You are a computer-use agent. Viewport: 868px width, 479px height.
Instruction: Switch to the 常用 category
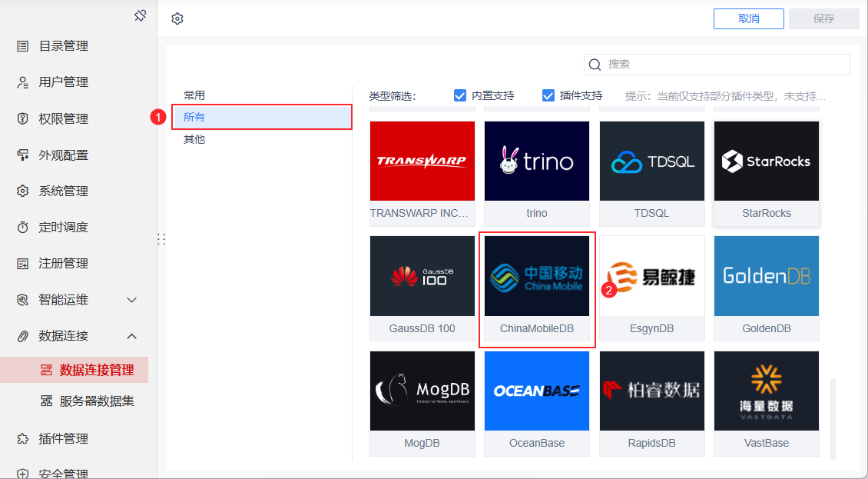[x=194, y=95]
